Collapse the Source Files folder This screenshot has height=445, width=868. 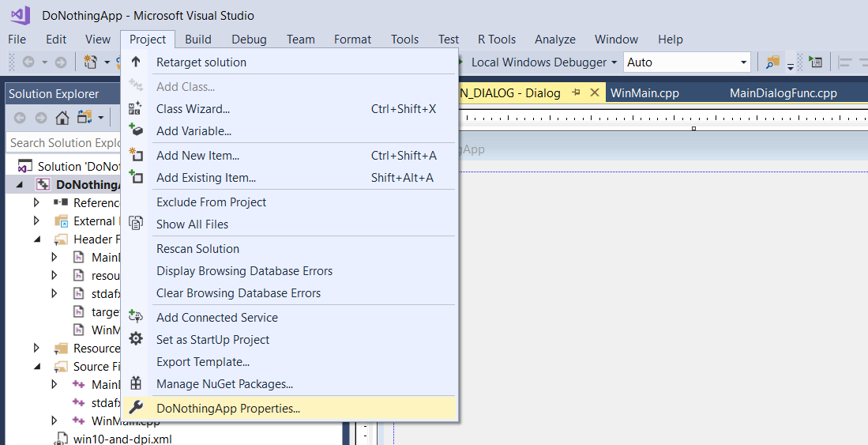click(37, 366)
